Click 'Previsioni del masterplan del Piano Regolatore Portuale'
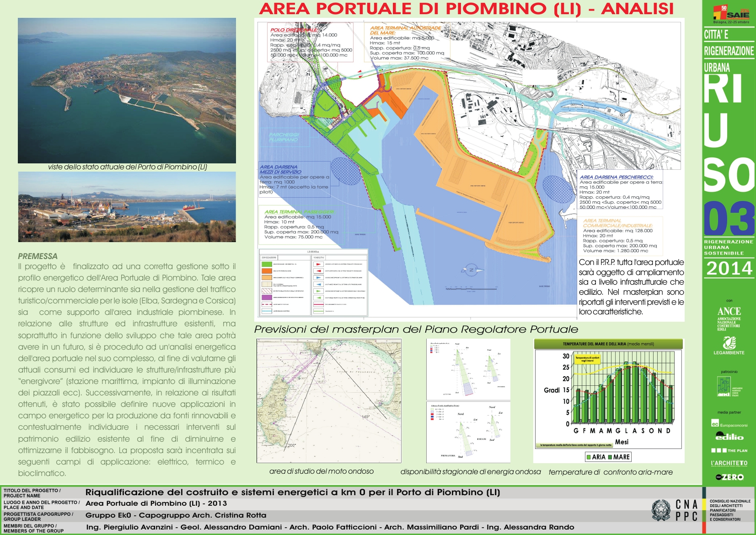Viewport: 756px width, 535px height. 416,330
